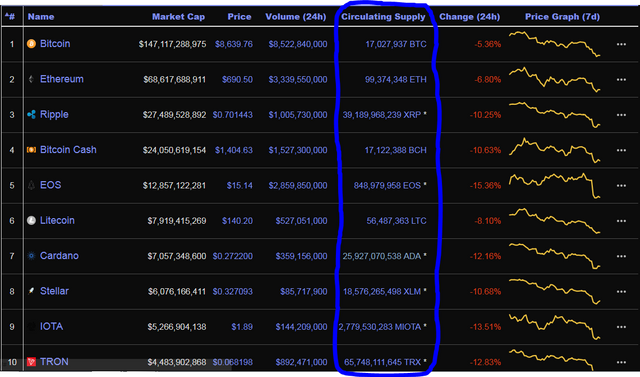Click the Bitcoin Cash logo icon

click(x=31, y=150)
